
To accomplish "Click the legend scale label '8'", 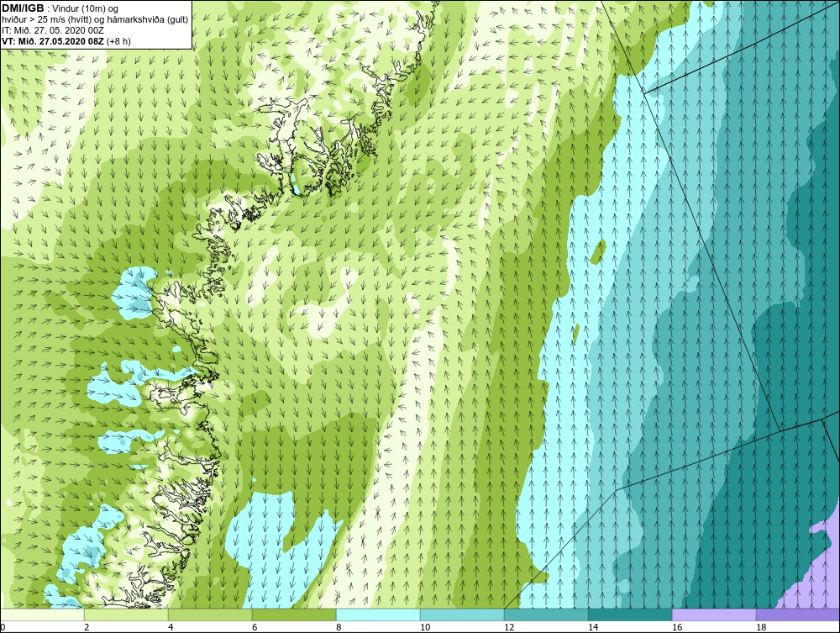I will coord(339,627).
